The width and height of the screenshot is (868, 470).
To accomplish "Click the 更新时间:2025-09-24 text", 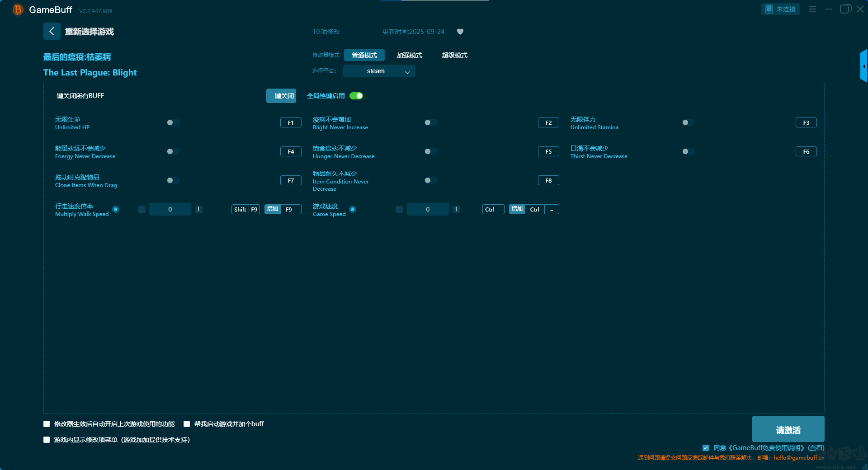I will pos(413,32).
